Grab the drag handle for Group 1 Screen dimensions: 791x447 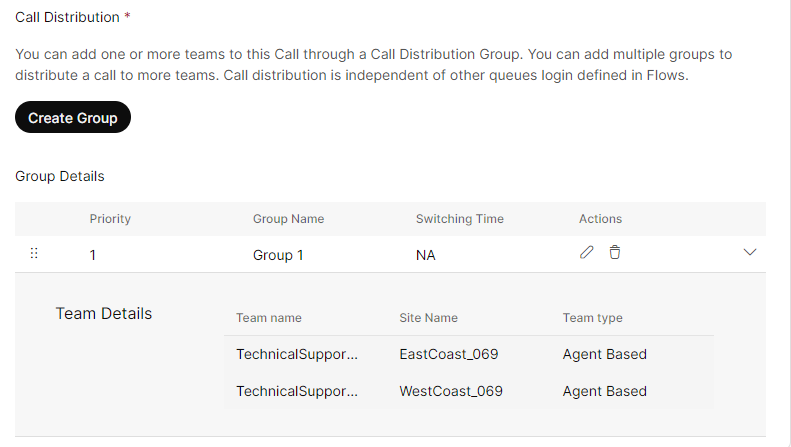pos(34,253)
